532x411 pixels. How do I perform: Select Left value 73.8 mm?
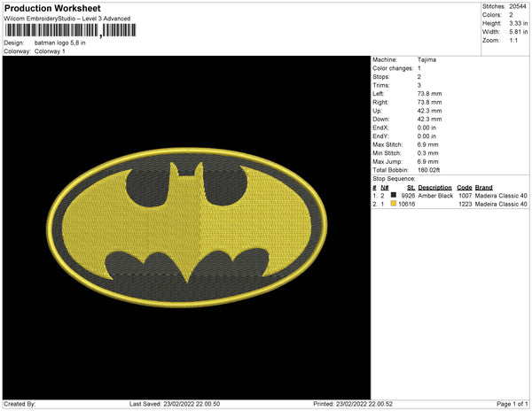pyautogui.click(x=429, y=94)
